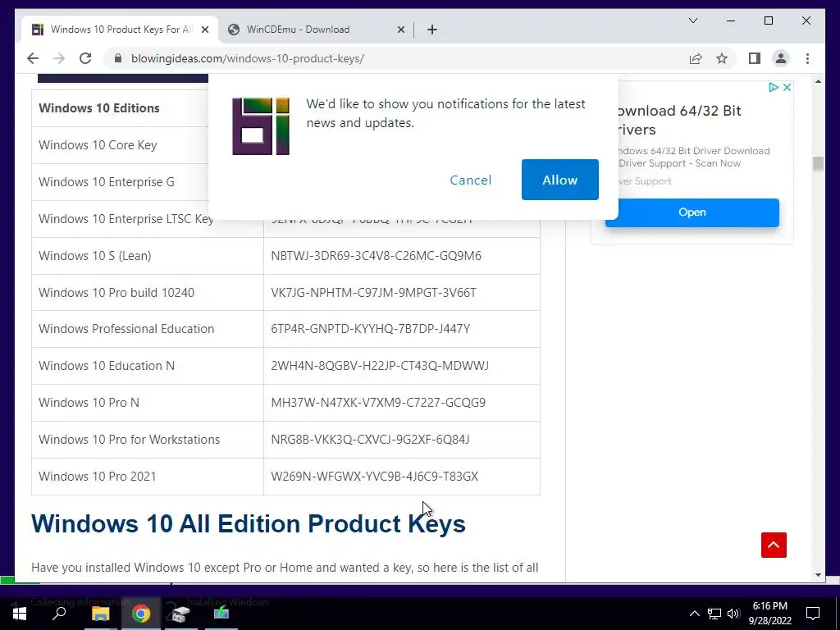Image resolution: width=840 pixels, height=630 pixels.
Task: Open the Windows Start menu
Action: (x=20, y=614)
